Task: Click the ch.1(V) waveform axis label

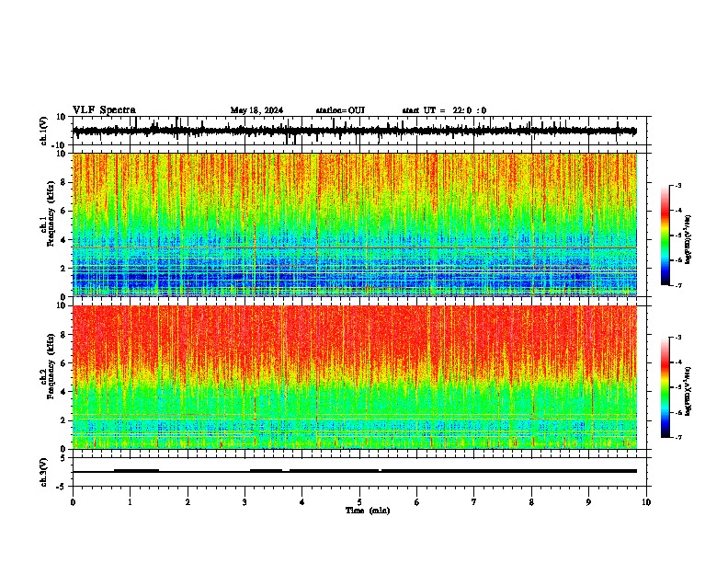Action: (x=44, y=131)
